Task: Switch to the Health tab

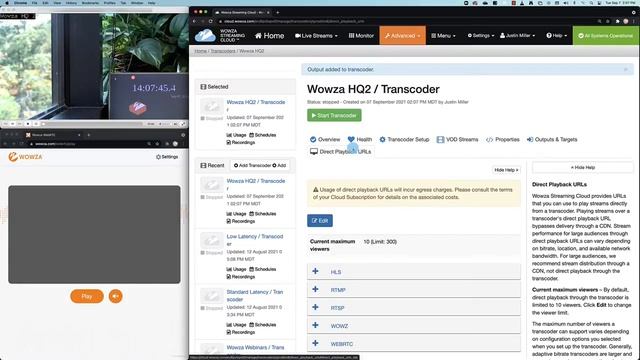Action: click(360, 140)
